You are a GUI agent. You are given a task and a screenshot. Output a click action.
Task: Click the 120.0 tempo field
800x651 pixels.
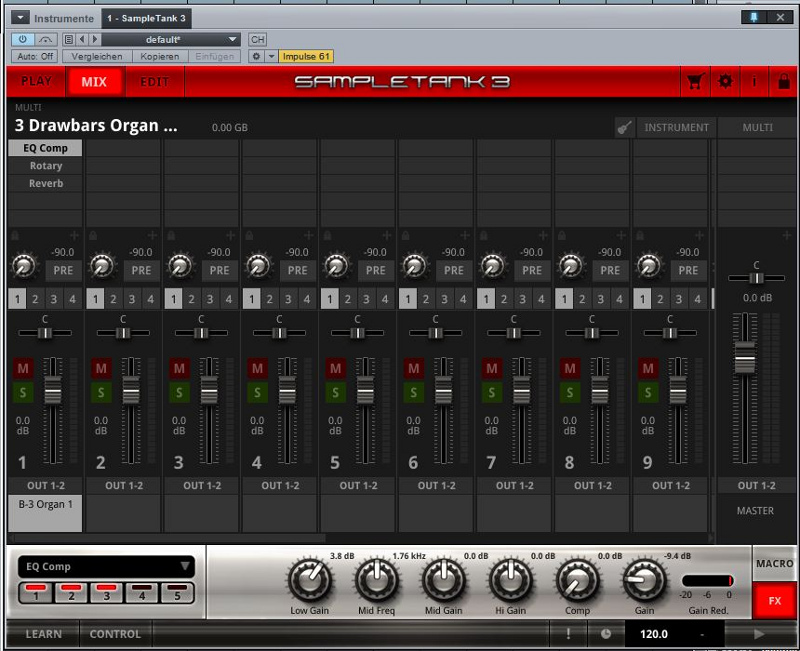(x=654, y=634)
